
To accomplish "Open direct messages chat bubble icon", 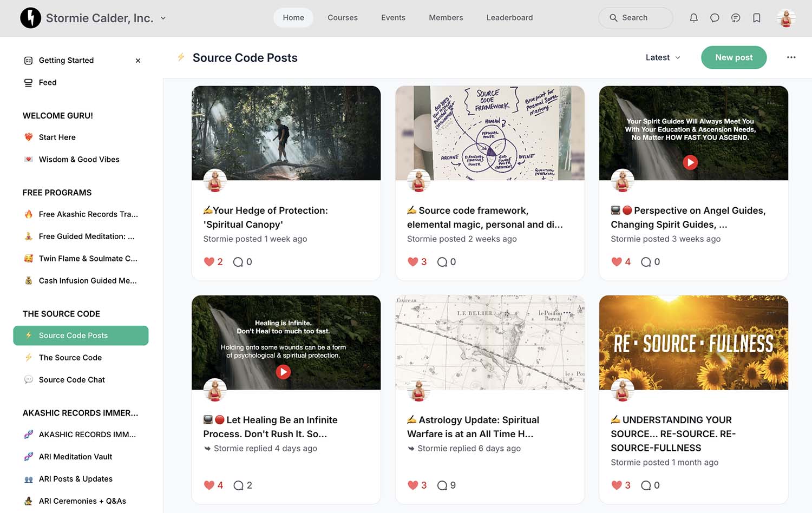I will coord(715,18).
